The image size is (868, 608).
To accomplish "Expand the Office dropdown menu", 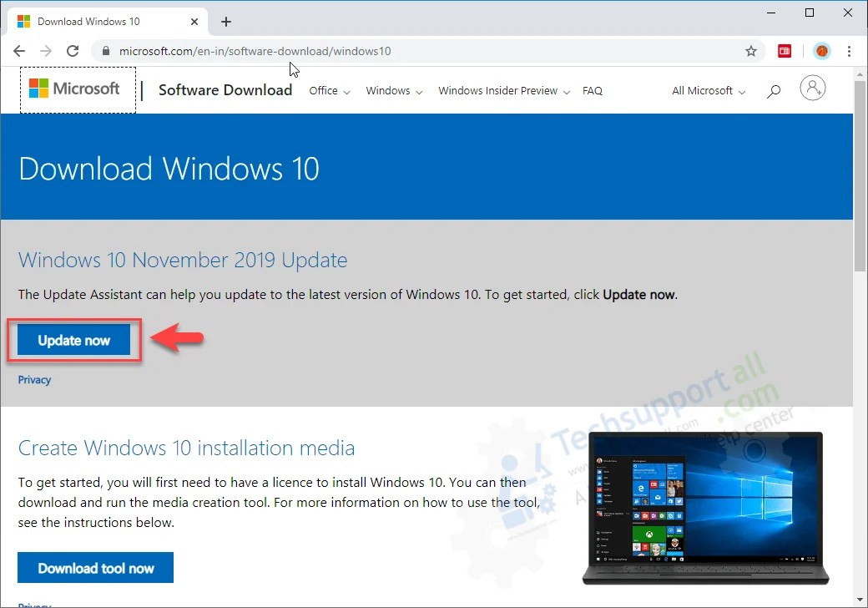I will pyautogui.click(x=330, y=91).
